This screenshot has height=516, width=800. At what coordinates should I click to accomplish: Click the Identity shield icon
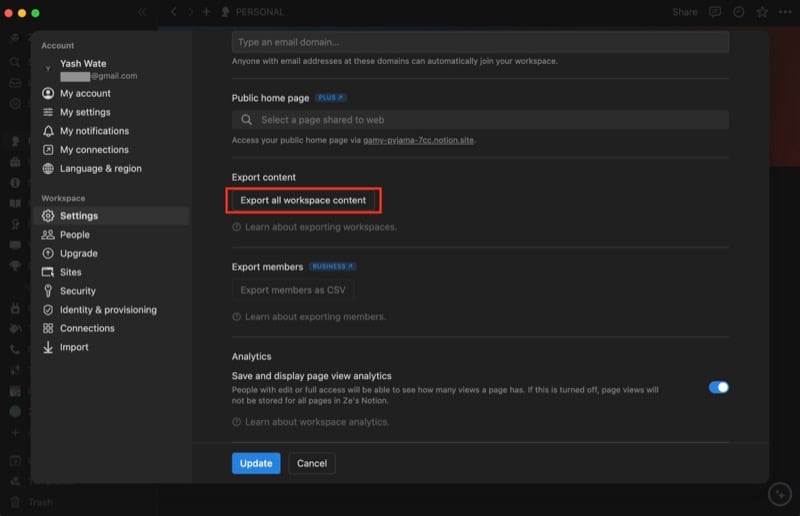point(48,310)
